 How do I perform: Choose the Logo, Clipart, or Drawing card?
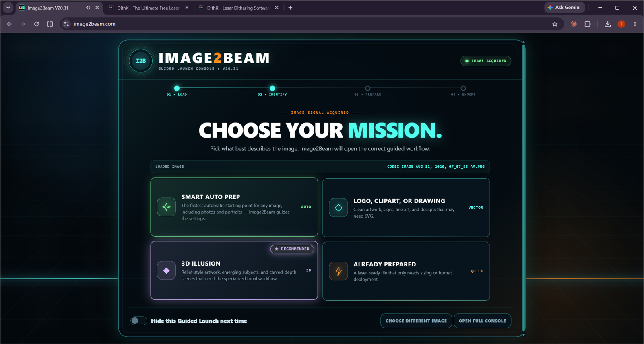click(406, 208)
